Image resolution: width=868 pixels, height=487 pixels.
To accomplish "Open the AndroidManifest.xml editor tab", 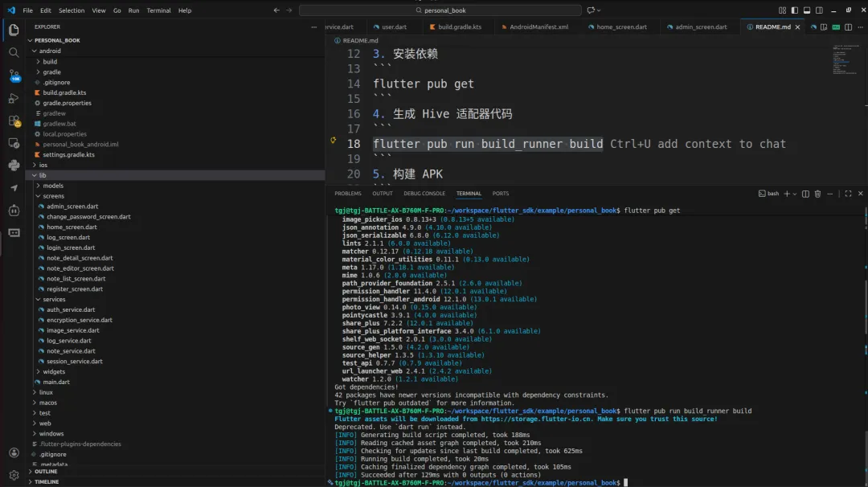I will (536, 27).
